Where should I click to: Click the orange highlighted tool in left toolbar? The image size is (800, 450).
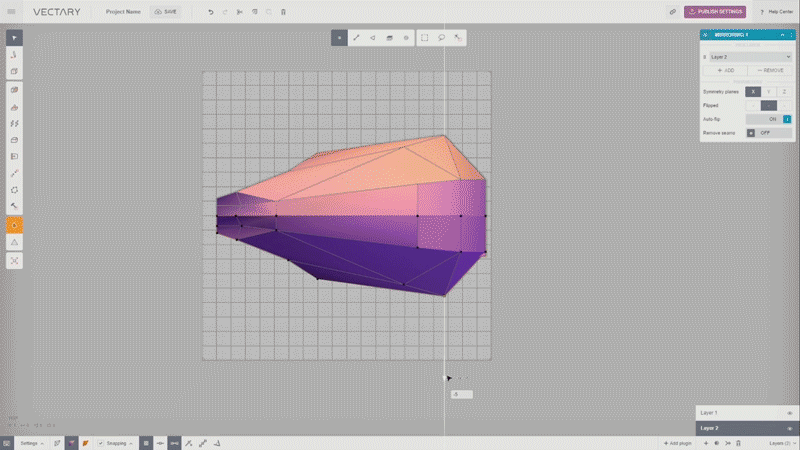point(14,225)
